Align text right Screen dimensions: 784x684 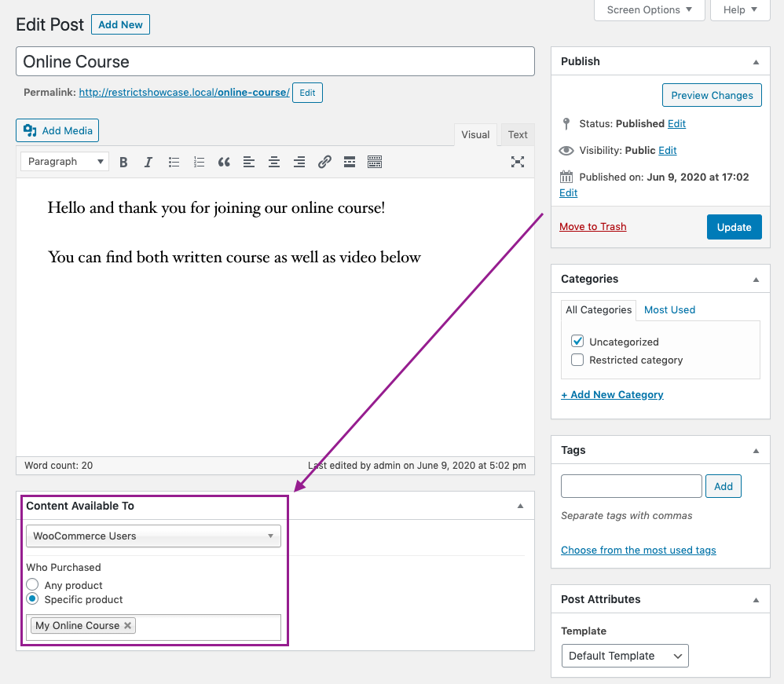pyautogui.click(x=299, y=162)
